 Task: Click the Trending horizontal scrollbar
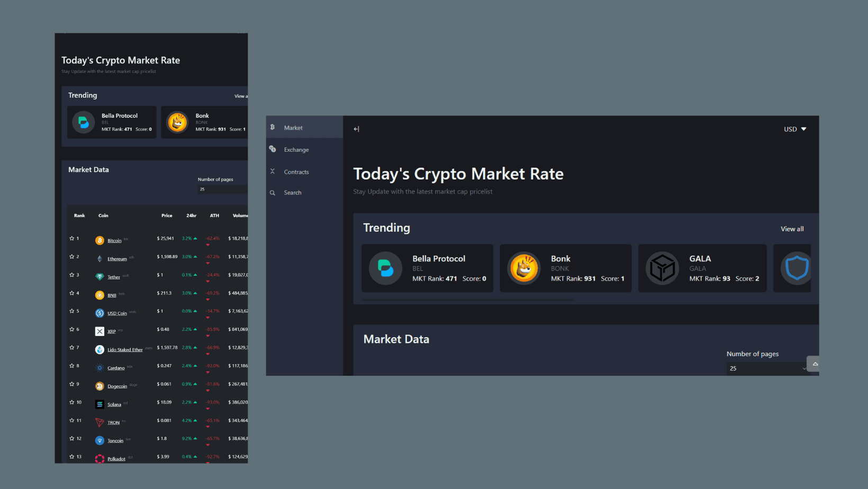click(x=467, y=300)
